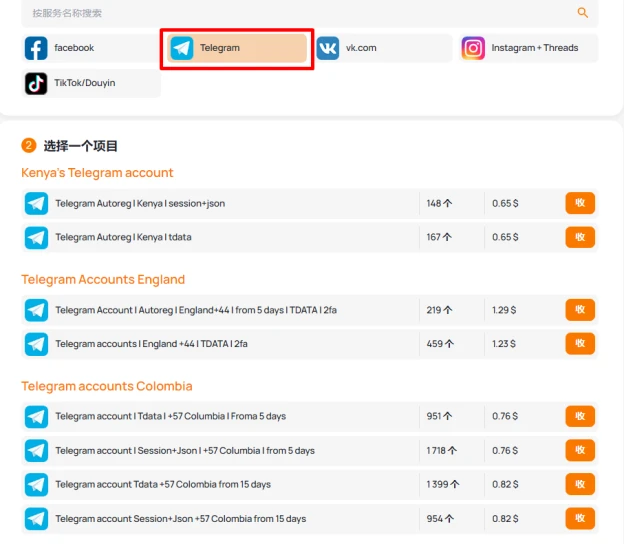
Task: Click 0.65 $ price of Kenya tdata row
Action: click(x=505, y=237)
